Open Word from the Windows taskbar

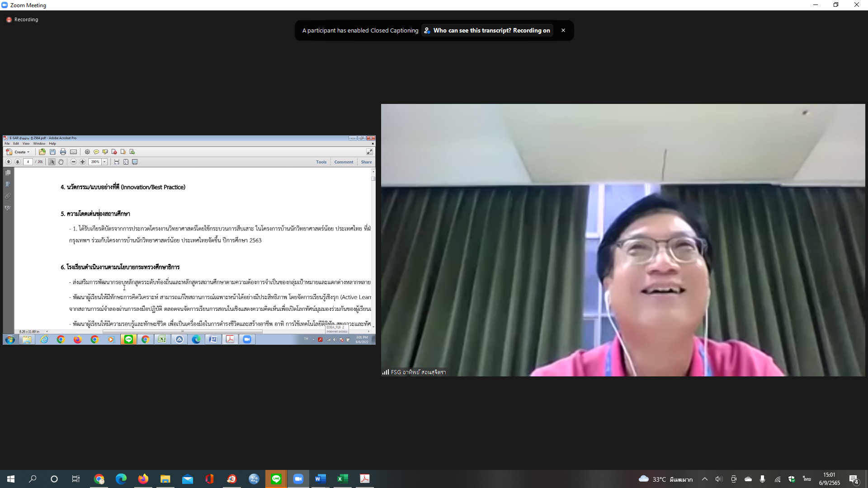(x=321, y=479)
